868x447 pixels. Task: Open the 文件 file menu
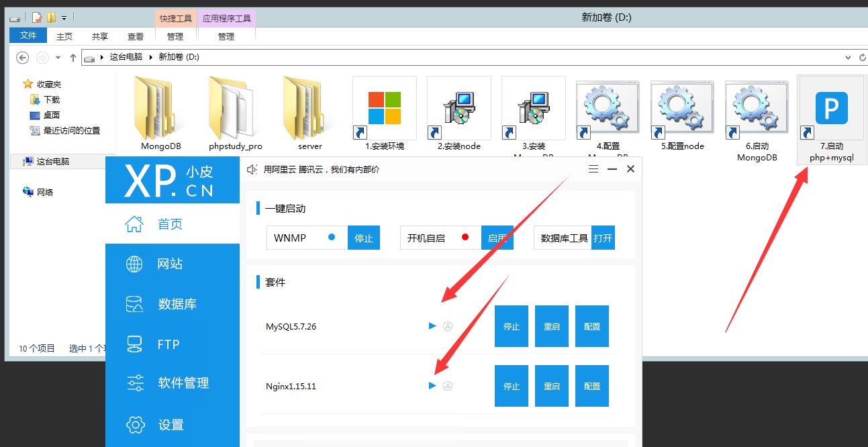pos(28,36)
